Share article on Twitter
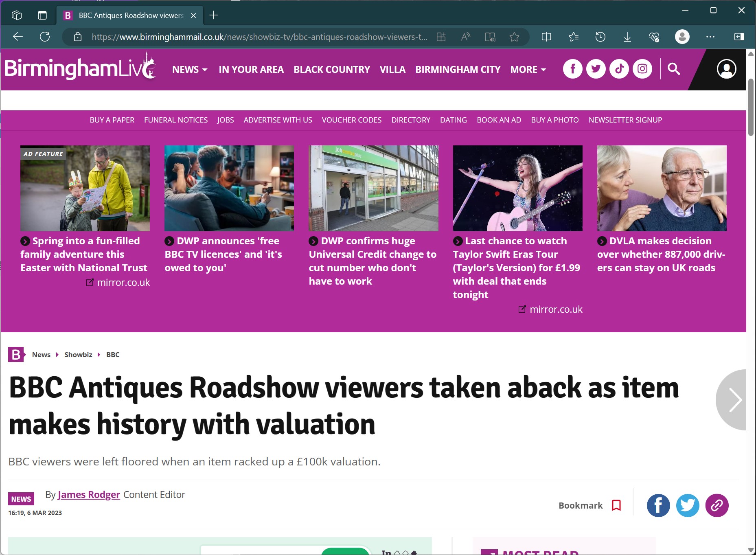This screenshot has height=555, width=756. pyautogui.click(x=688, y=505)
